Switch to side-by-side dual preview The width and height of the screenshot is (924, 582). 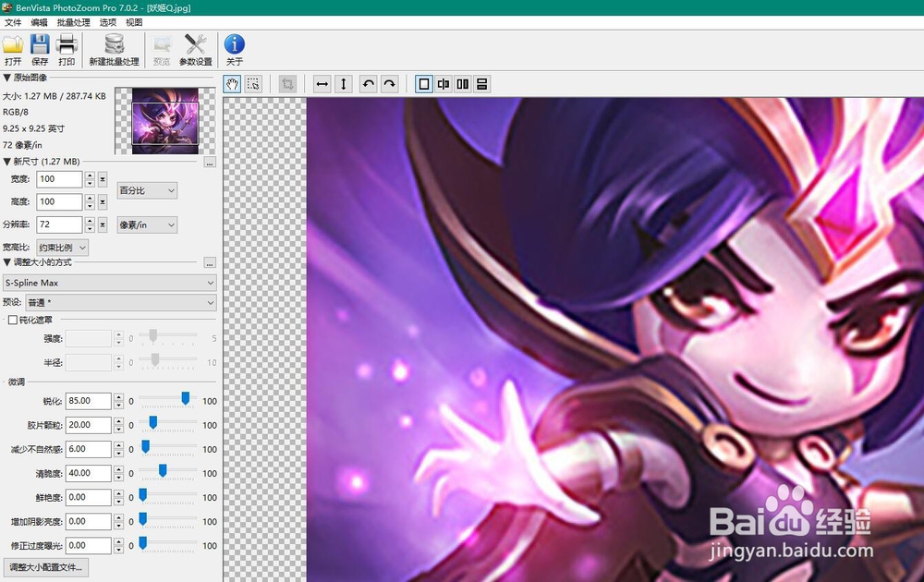tap(463, 84)
